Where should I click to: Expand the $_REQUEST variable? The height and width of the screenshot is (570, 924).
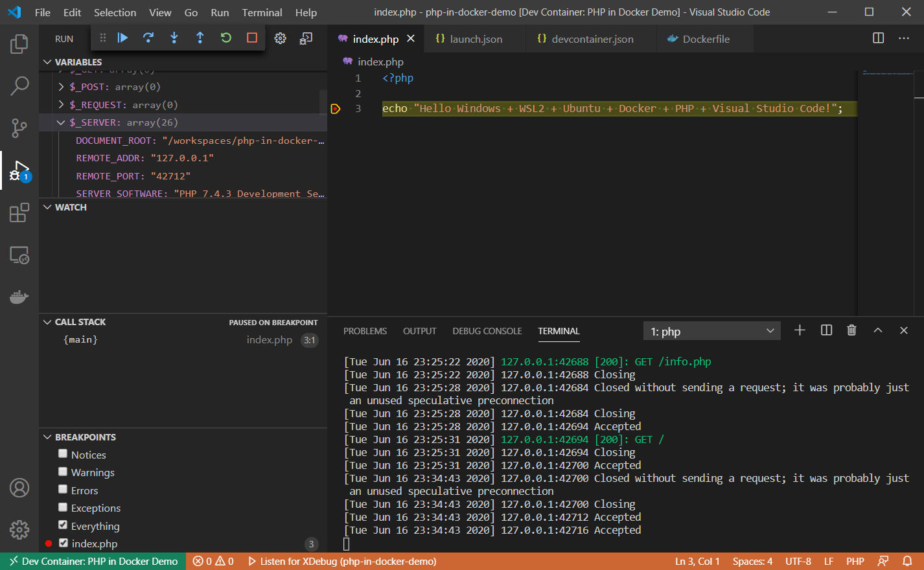click(x=62, y=105)
